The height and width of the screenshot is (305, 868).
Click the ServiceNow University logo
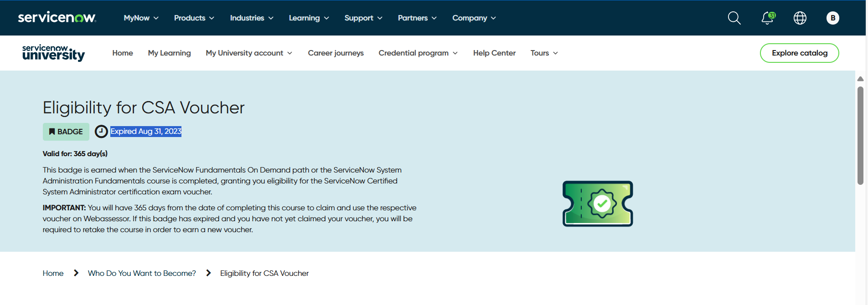coord(53,53)
